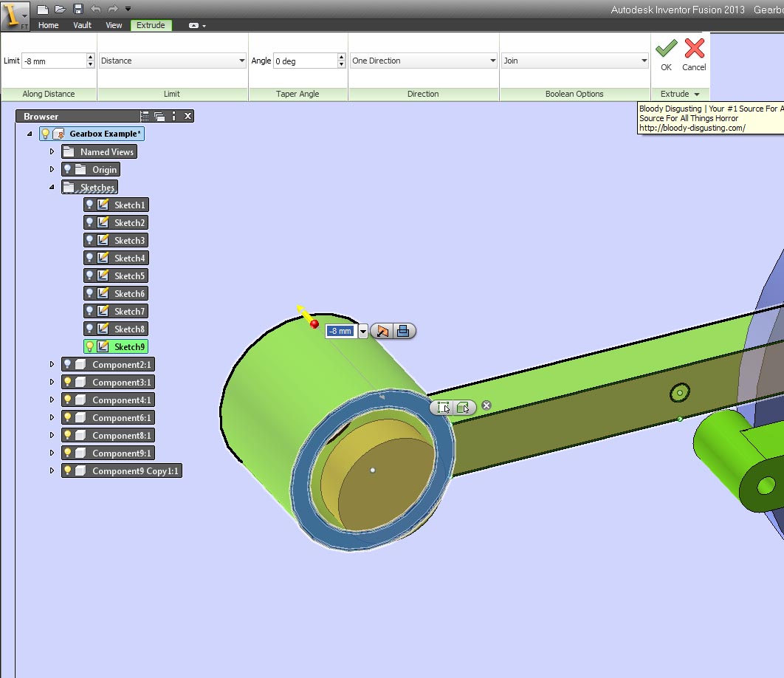Open the in-canvas distance value dropdown arrow

pos(363,331)
